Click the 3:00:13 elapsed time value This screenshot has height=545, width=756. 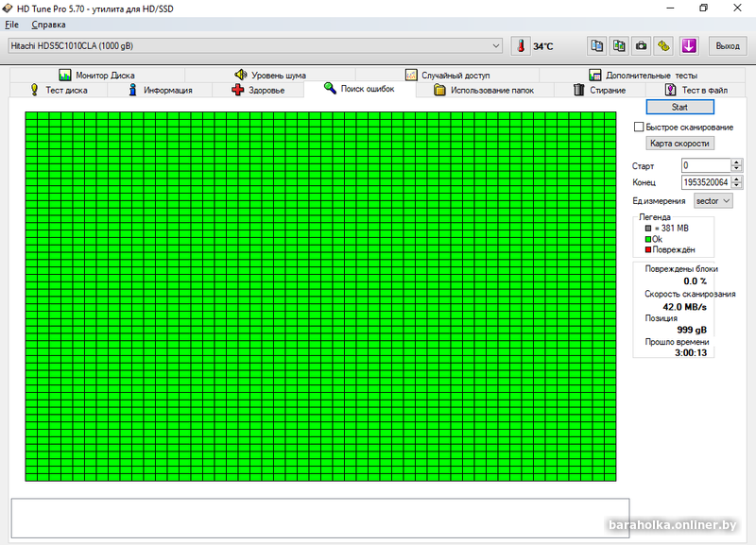[x=691, y=352]
